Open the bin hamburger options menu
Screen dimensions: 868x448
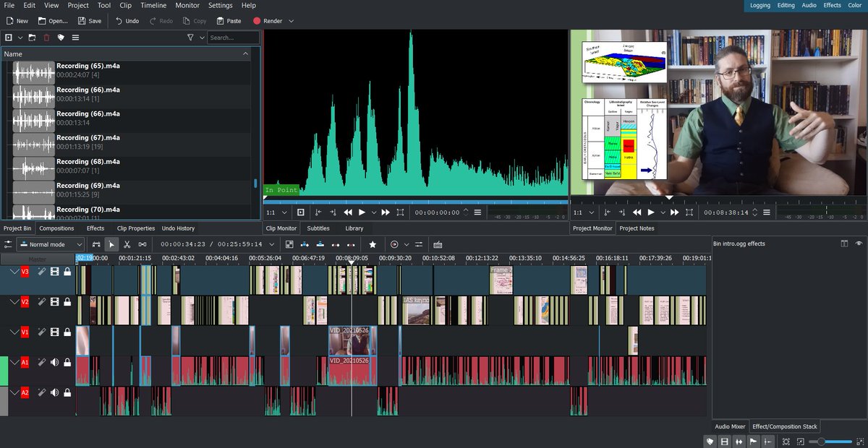click(x=75, y=38)
